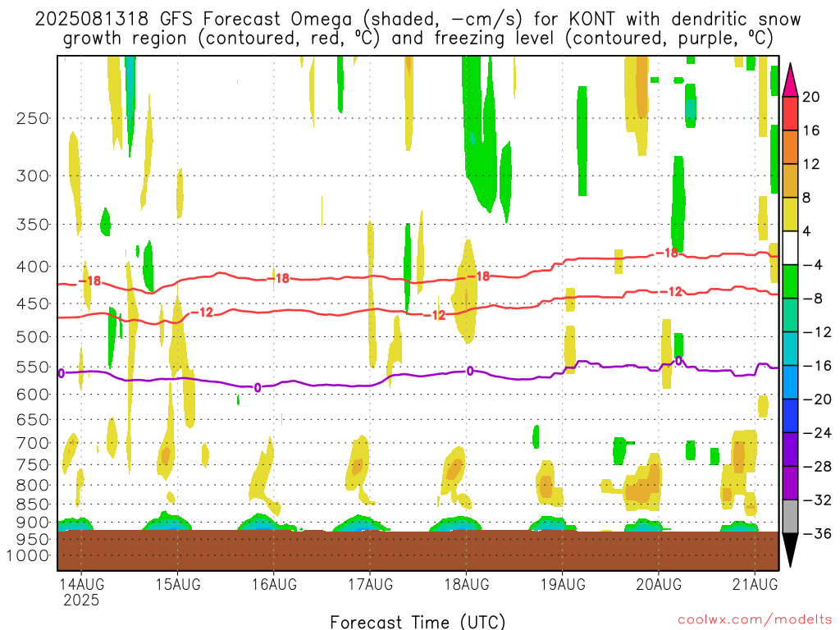Click the black downward arrow below the color bar
Viewport: 840px width, 630px height.
click(x=790, y=550)
